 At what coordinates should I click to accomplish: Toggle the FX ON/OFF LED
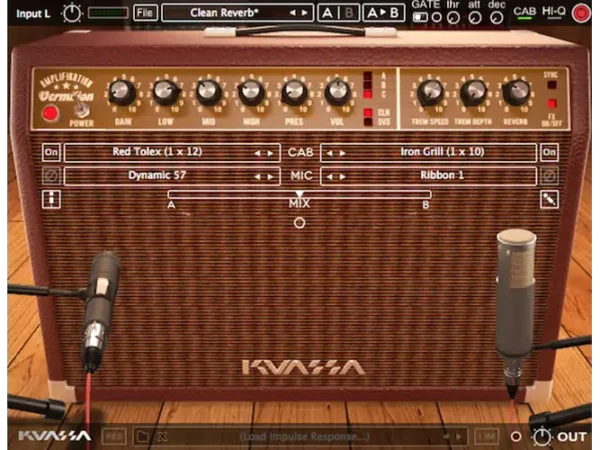click(551, 103)
